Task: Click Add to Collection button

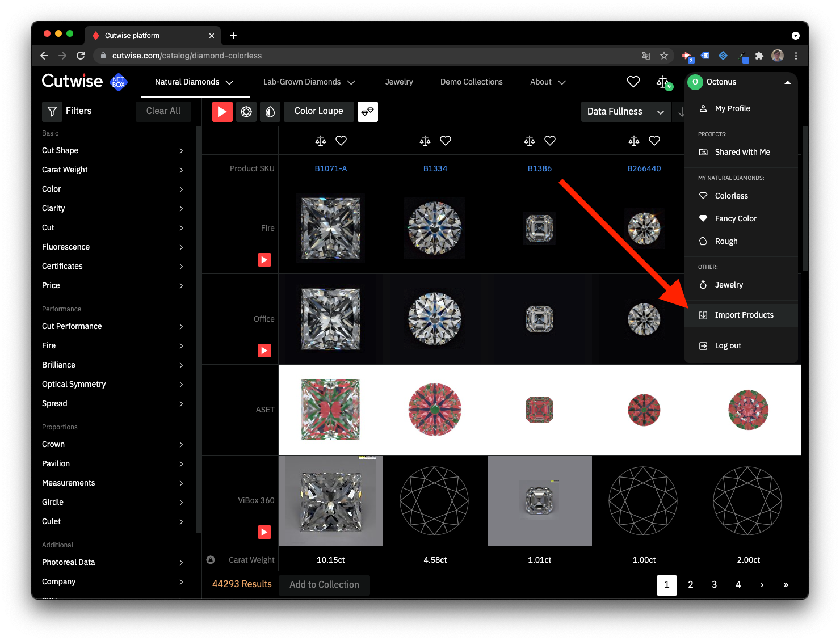Action: [324, 585]
